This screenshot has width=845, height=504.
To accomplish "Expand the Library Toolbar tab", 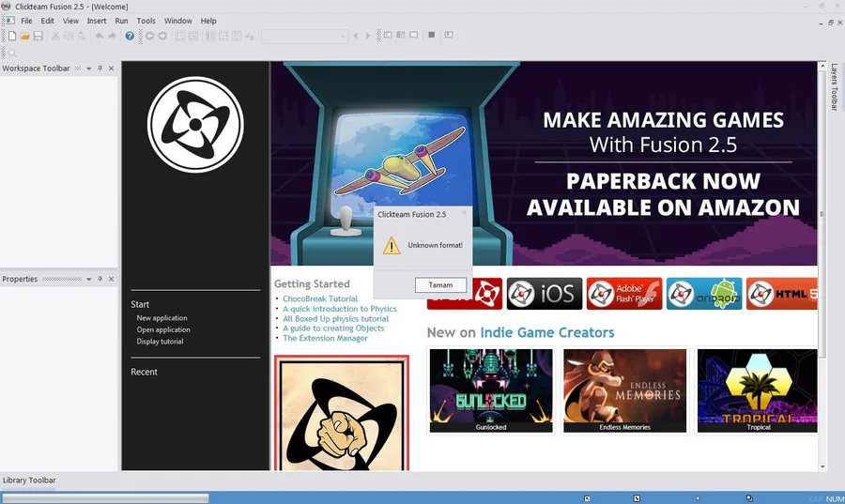I will click(x=29, y=481).
